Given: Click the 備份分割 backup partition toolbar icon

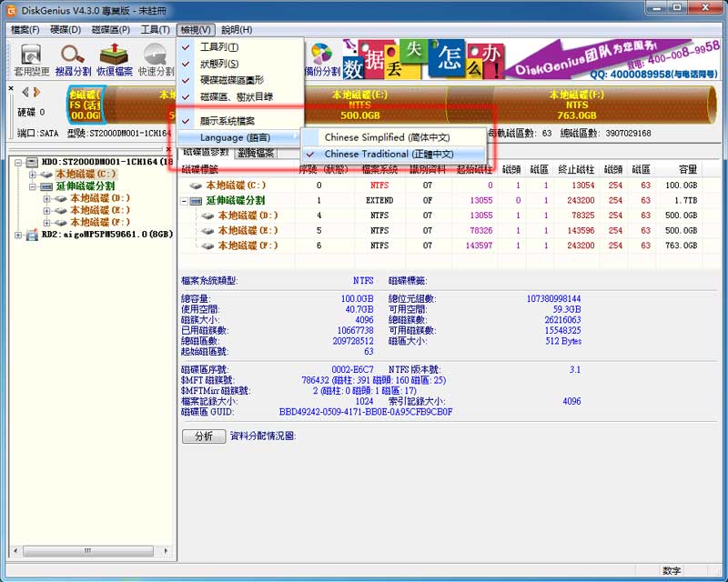Looking at the screenshot, I should pyautogui.click(x=322, y=59).
